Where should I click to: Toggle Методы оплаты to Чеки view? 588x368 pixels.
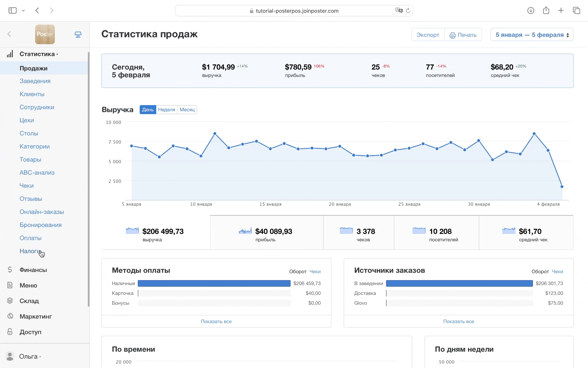[x=315, y=271]
